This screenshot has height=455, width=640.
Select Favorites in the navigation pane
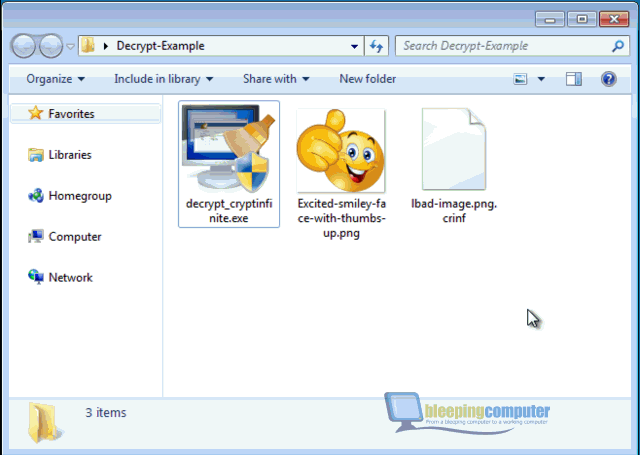click(x=71, y=114)
